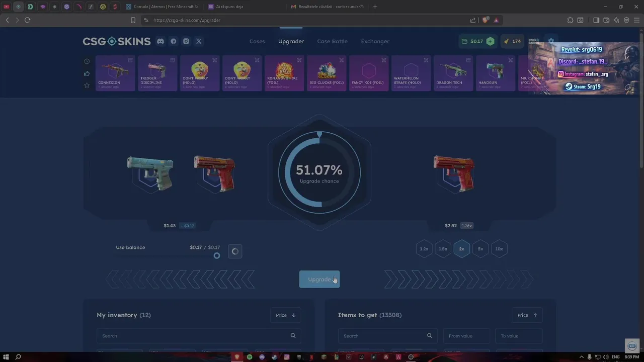Select the 5x multiplier hexagon

coord(480,249)
